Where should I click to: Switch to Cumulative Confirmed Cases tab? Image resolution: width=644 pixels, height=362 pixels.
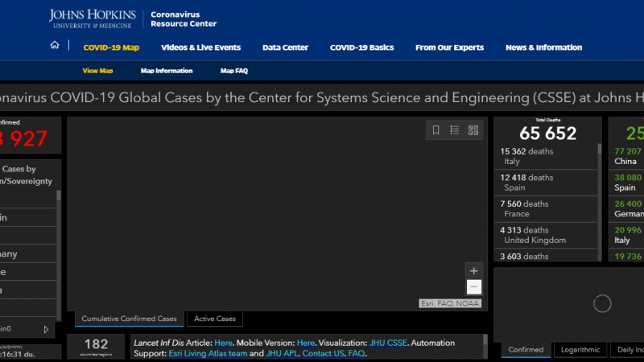pos(129,319)
